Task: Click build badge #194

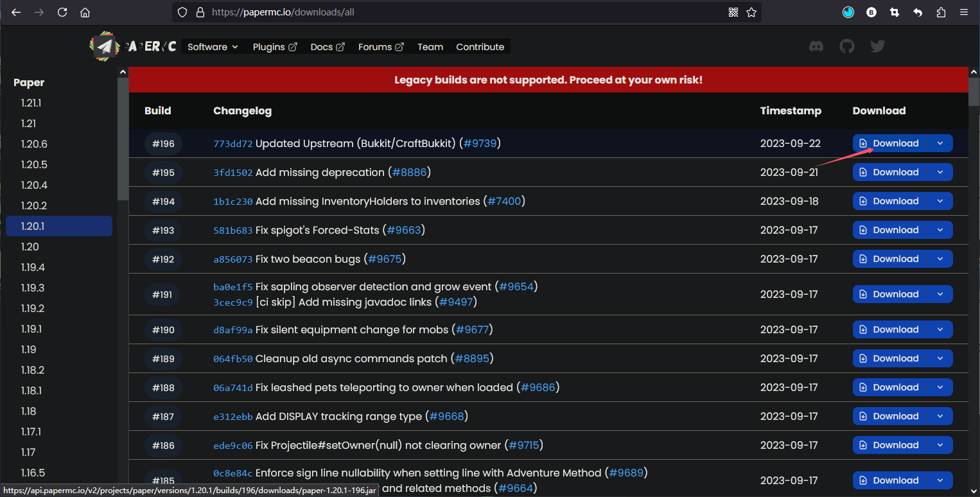Action: click(x=163, y=201)
